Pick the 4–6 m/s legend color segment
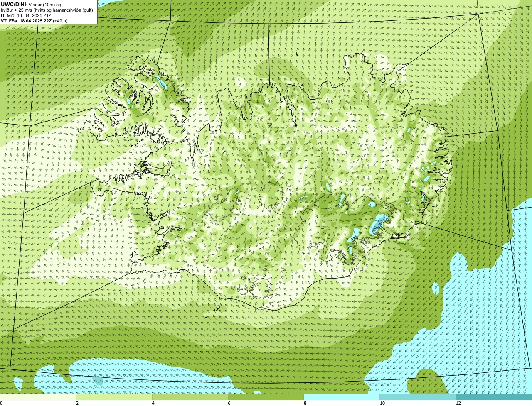Image resolution: width=532 pixels, height=406 pixels. pos(190,397)
